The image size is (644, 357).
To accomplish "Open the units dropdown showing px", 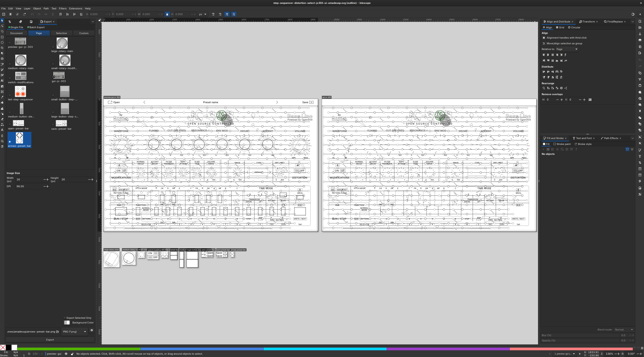I will coord(203,14).
